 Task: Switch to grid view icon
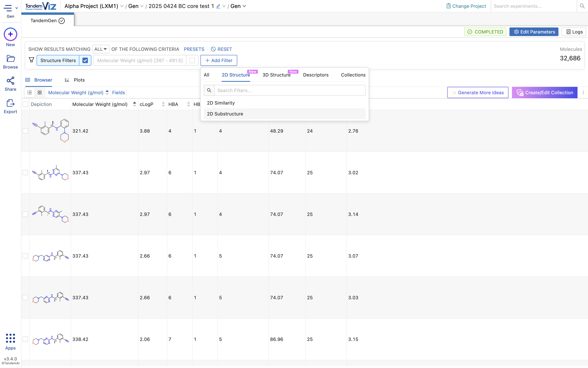(x=40, y=92)
